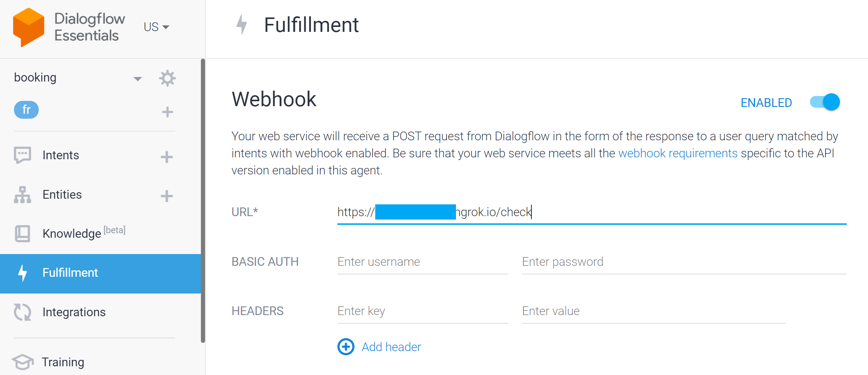Create new intent with plus icon

(166, 157)
